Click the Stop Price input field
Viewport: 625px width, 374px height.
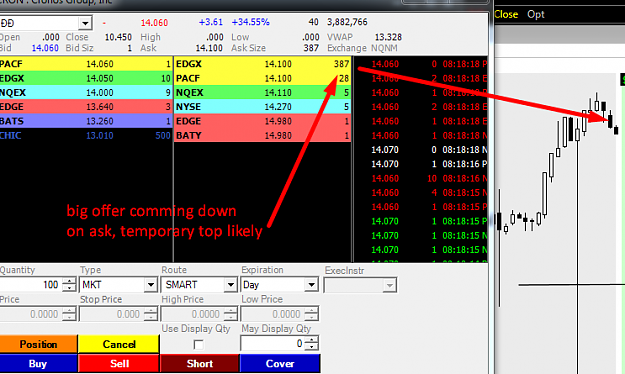111,314
